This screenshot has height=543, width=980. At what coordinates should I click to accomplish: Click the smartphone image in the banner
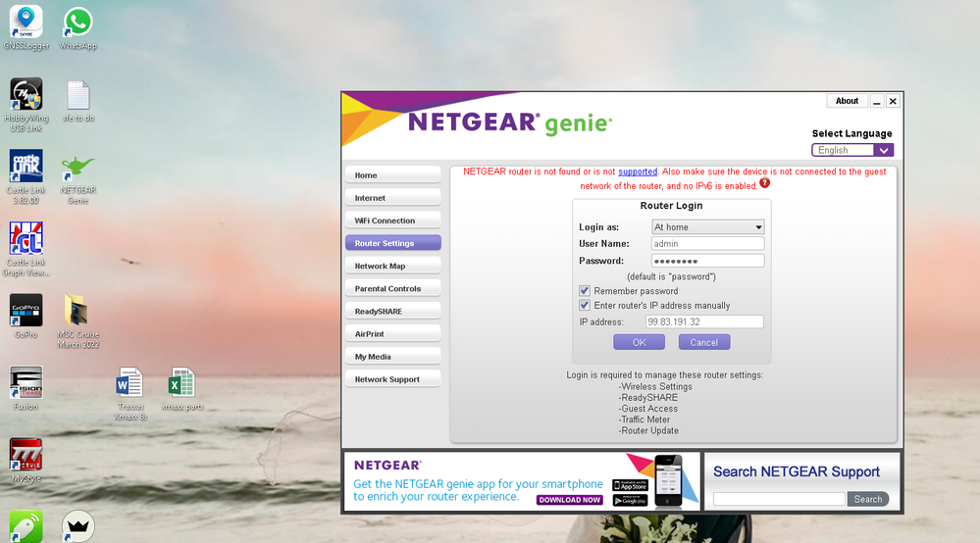(668, 480)
